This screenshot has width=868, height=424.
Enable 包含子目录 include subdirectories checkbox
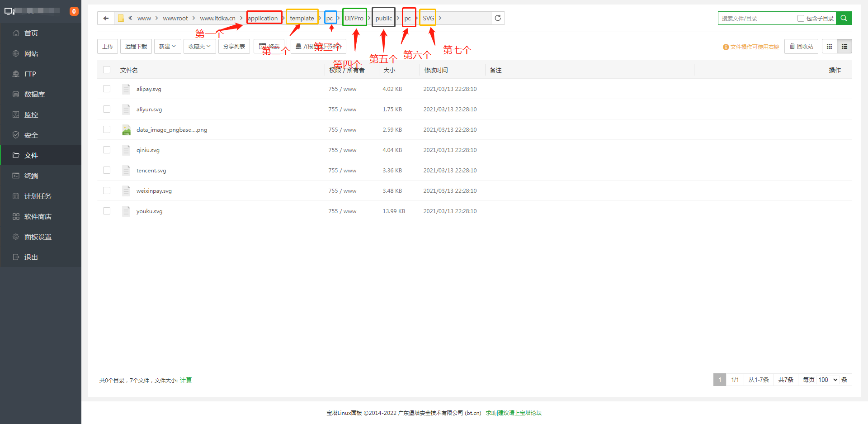[x=801, y=18]
